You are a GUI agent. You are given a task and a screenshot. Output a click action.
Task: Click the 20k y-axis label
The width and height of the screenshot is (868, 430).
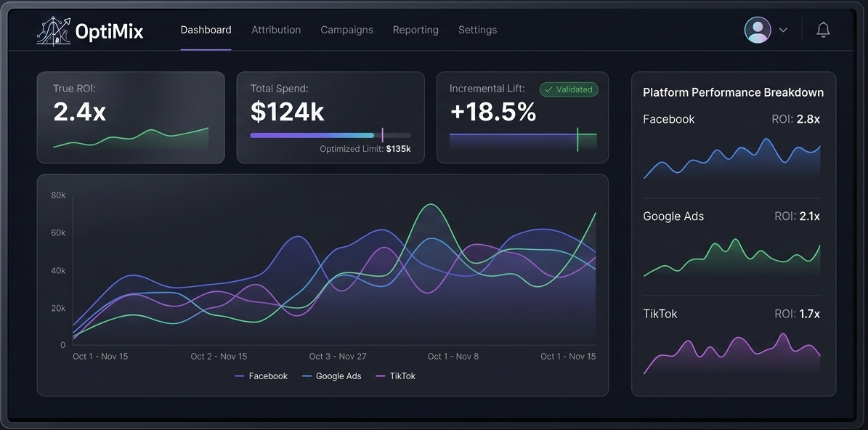[x=58, y=308]
